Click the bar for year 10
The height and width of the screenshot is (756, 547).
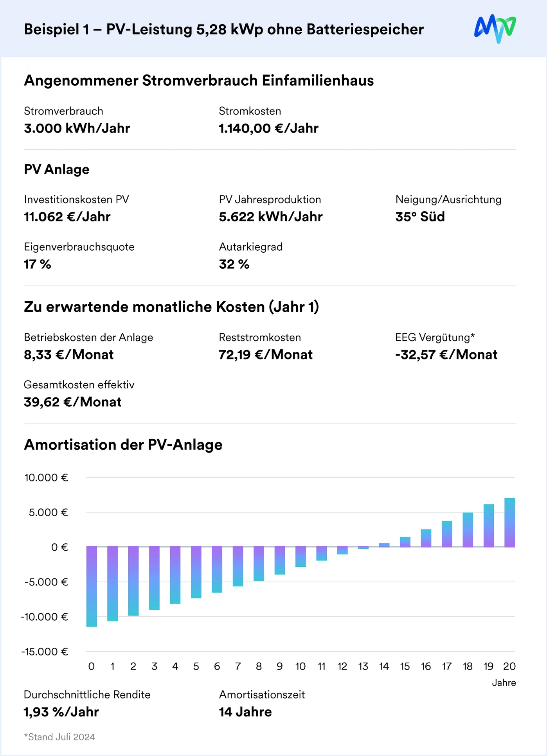pos(300,556)
